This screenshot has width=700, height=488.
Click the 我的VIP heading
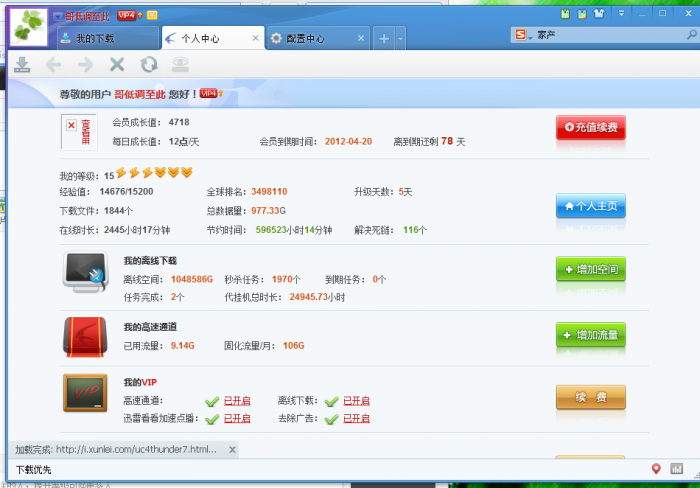[140, 382]
